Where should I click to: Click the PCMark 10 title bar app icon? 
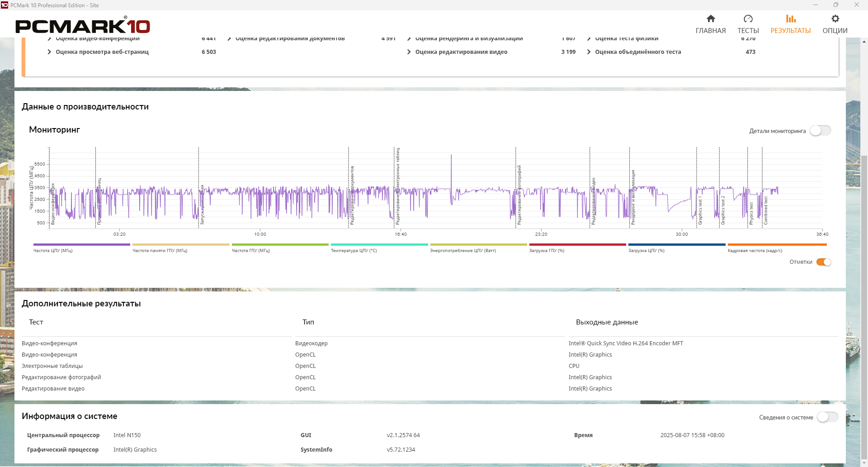tap(5, 5)
